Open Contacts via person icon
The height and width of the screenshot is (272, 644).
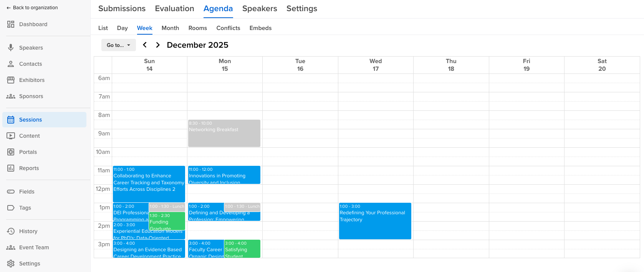[x=11, y=64]
